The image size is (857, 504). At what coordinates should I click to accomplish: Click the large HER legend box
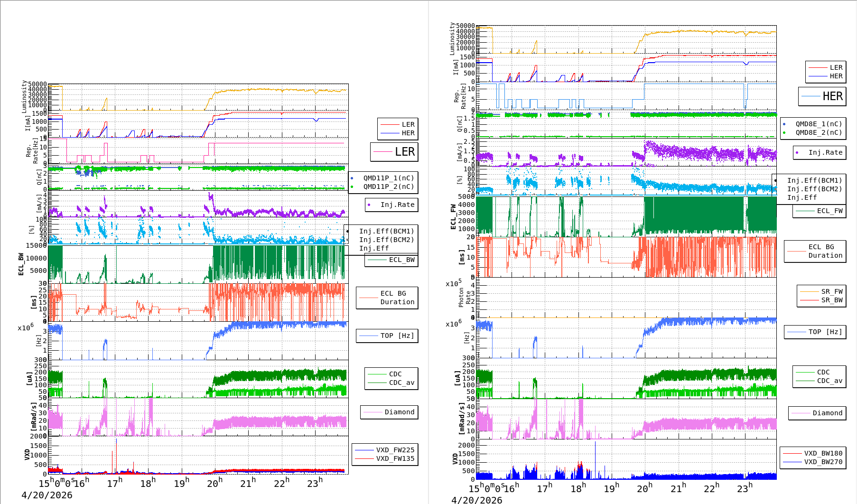822,96
